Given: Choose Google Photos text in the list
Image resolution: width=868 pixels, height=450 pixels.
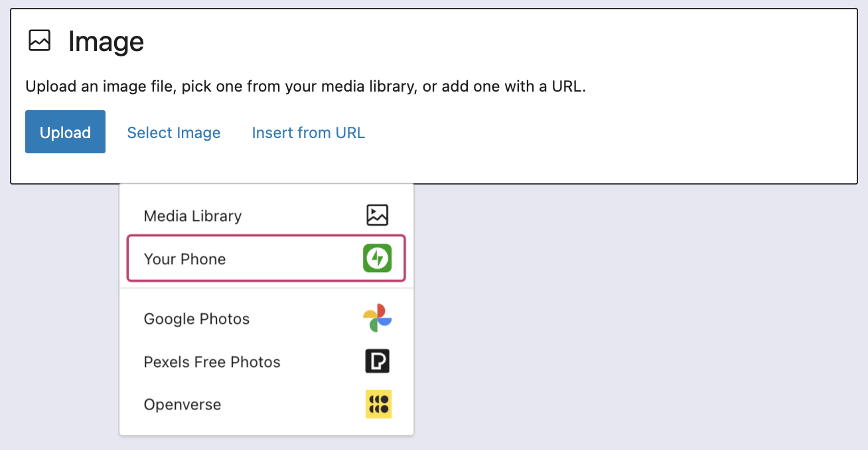Looking at the screenshot, I should pyautogui.click(x=196, y=319).
